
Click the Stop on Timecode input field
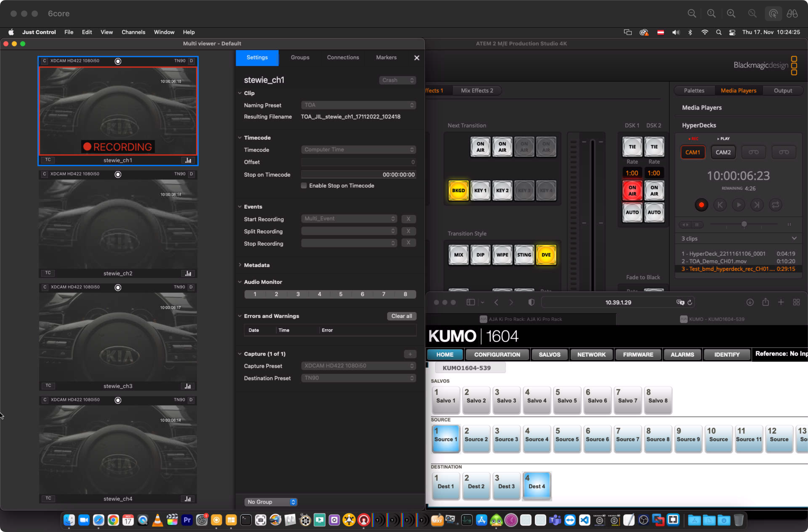[358, 174]
